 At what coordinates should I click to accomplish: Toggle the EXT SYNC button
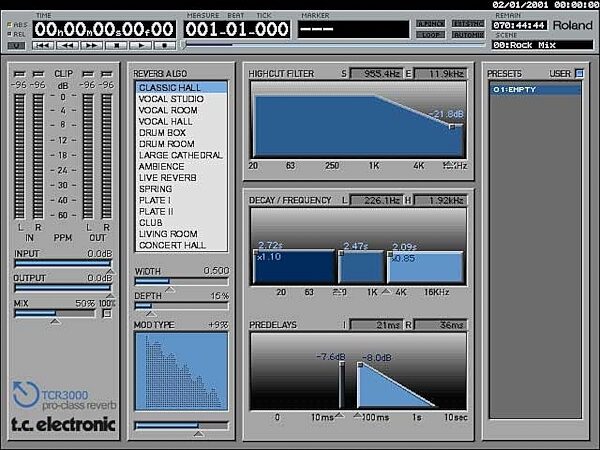tap(468, 24)
